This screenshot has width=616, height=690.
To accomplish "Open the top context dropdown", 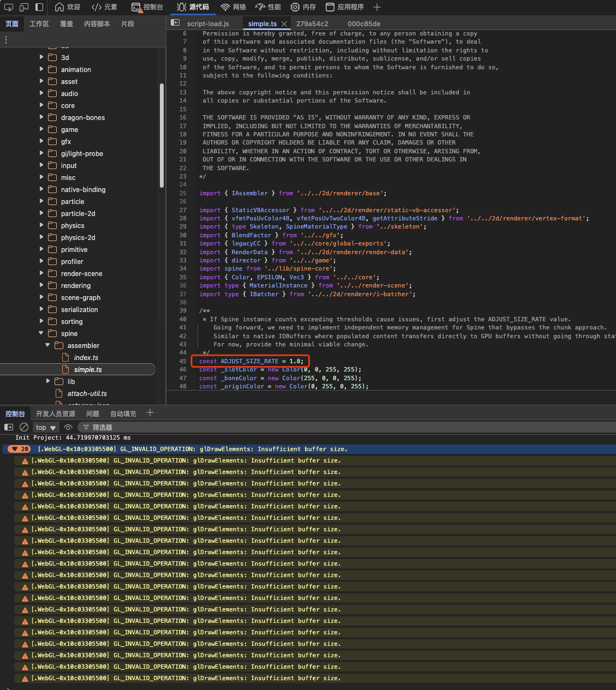I will point(46,428).
